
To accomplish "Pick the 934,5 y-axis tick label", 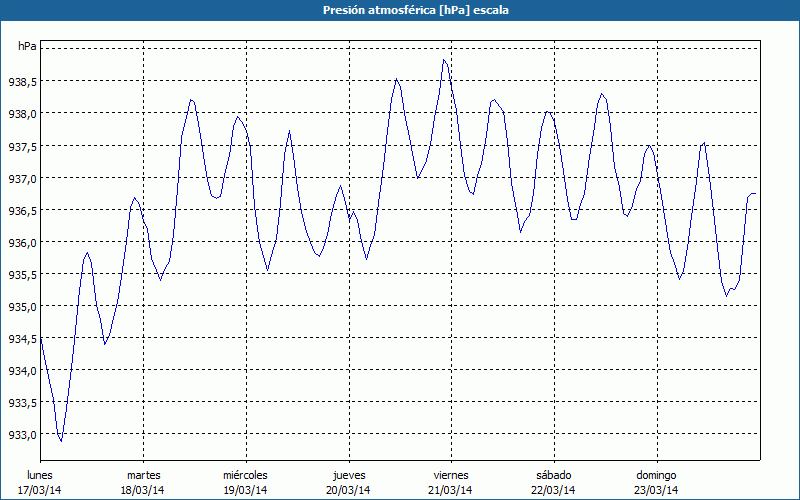I will (x=22, y=339).
